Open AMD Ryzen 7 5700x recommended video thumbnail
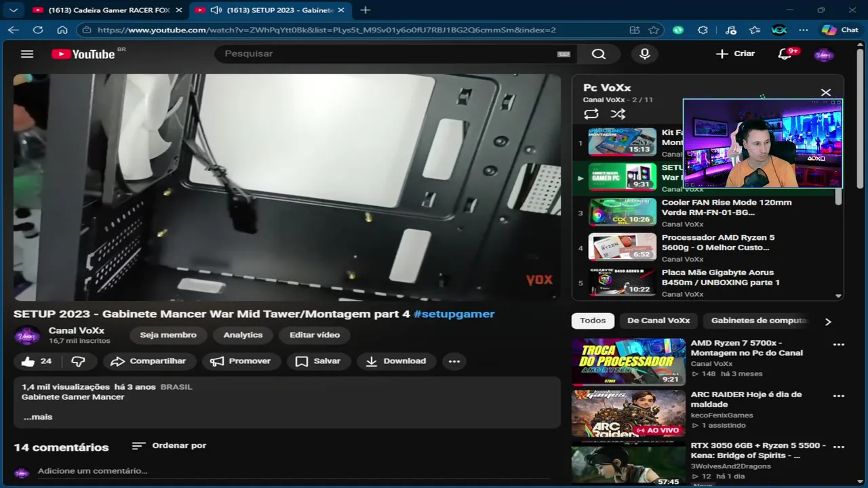 pyautogui.click(x=628, y=363)
